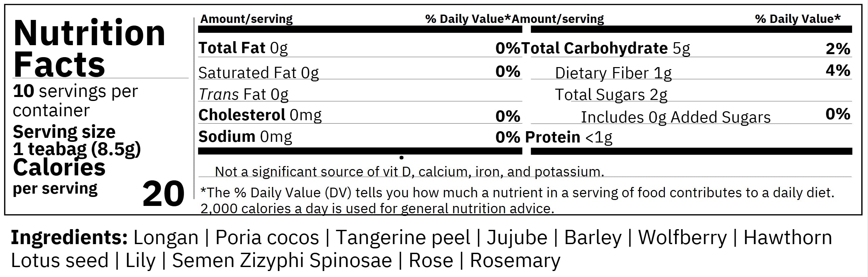Click the Protein <1g entry

point(568,137)
